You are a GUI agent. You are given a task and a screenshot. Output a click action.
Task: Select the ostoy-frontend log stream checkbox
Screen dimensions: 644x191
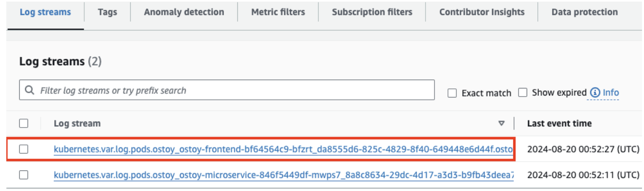tap(24, 149)
